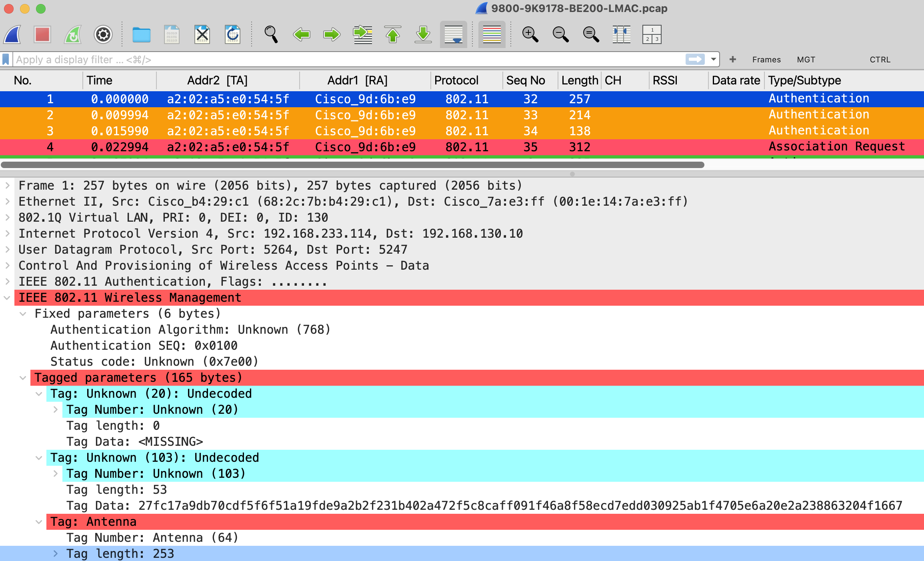Viewport: 924px width, 561px height.
Task: Click the red stop capture icon
Action: (x=42, y=34)
